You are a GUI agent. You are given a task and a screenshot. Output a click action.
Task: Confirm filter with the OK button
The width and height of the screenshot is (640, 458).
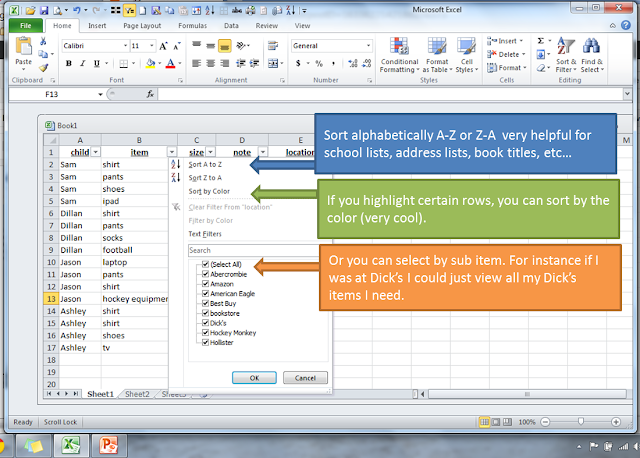coord(254,378)
